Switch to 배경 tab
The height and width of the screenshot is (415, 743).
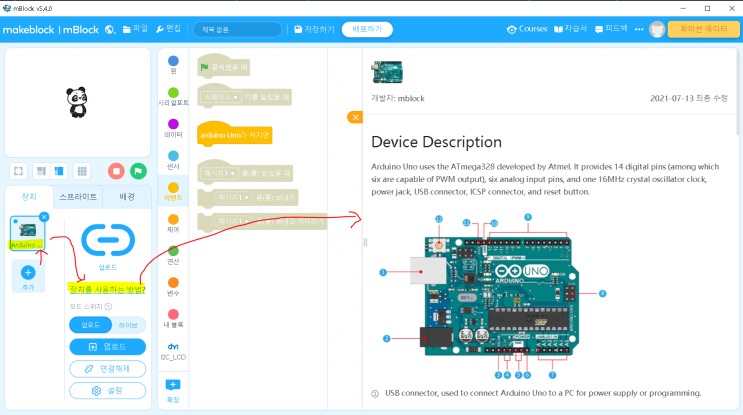127,197
